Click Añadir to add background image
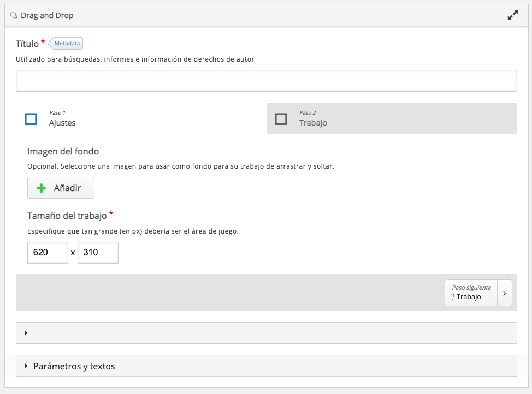This screenshot has height=394, width=532. click(x=61, y=188)
